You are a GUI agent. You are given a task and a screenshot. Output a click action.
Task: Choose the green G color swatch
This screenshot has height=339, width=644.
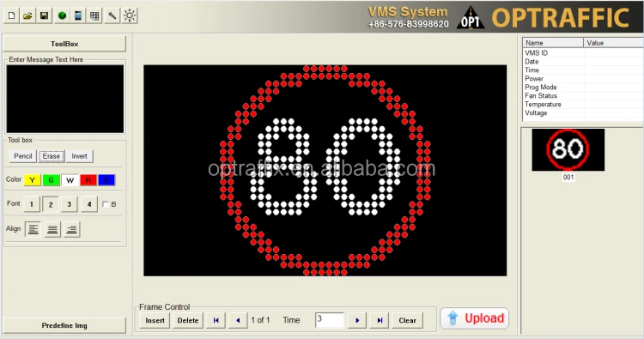[x=51, y=180]
